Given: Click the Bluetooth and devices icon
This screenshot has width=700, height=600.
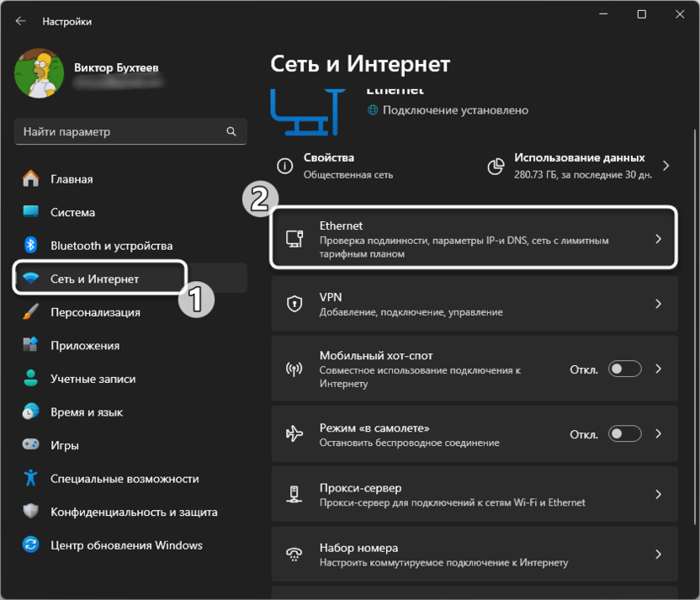Looking at the screenshot, I should pos(31,246).
